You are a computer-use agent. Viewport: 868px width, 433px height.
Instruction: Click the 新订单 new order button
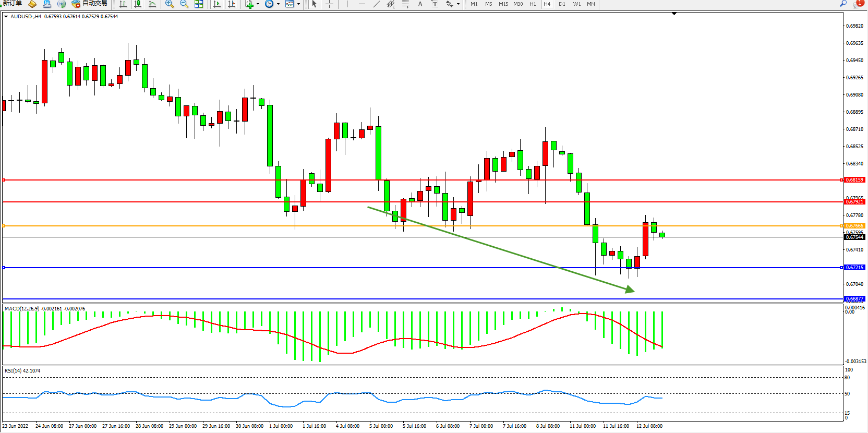click(x=13, y=4)
